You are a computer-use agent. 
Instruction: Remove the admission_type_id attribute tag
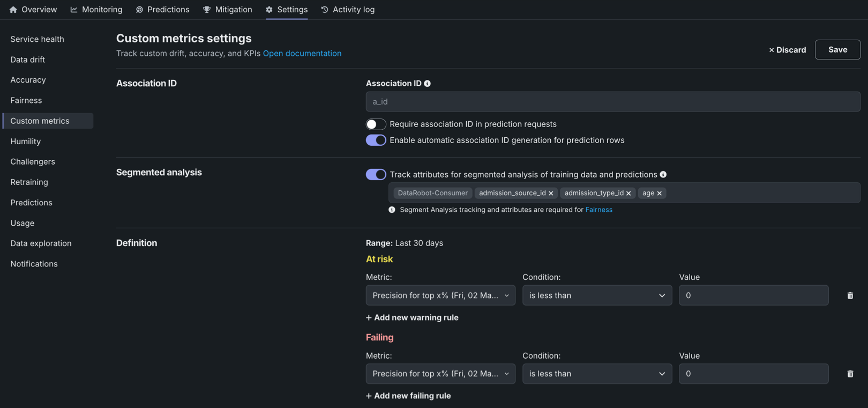tap(628, 194)
